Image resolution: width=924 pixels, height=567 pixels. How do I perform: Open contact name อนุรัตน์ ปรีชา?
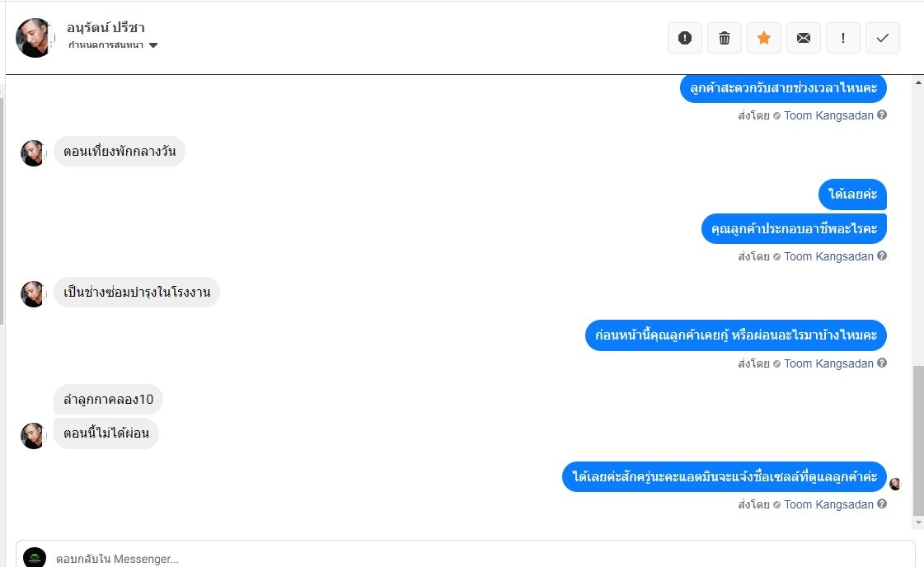tap(106, 28)
